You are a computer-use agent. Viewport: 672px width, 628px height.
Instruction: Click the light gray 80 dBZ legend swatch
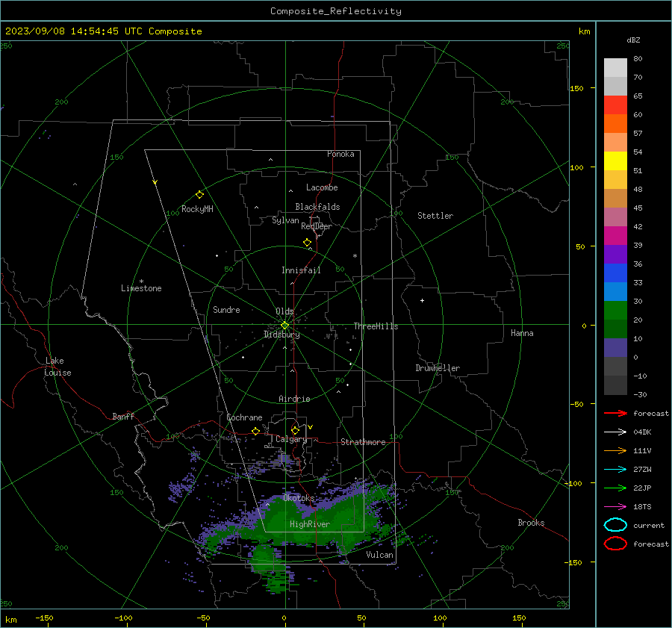click(x=615, y=67)
